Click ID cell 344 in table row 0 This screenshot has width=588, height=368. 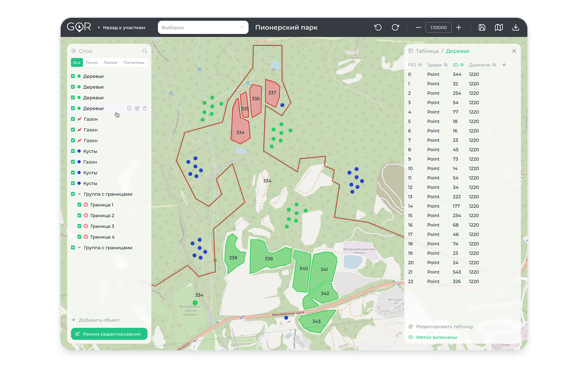pyautogui.click(x=457, y=74)
